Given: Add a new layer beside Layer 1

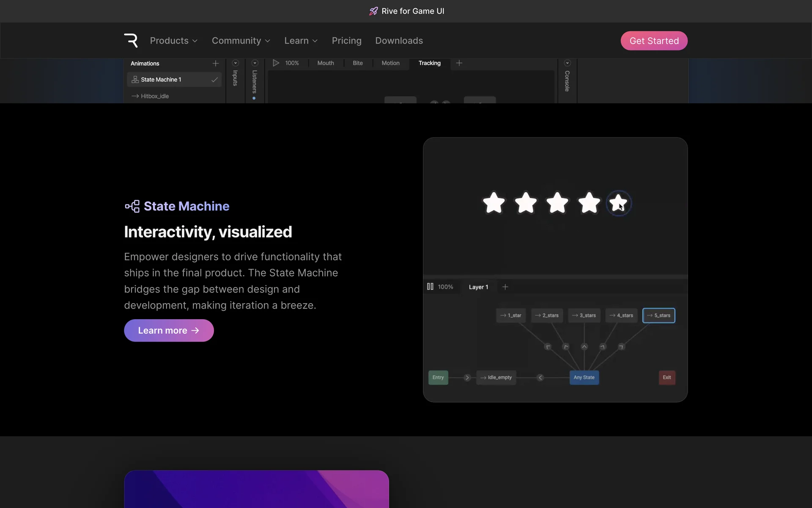Looking at the screenshot, I should tap(505, 287).
